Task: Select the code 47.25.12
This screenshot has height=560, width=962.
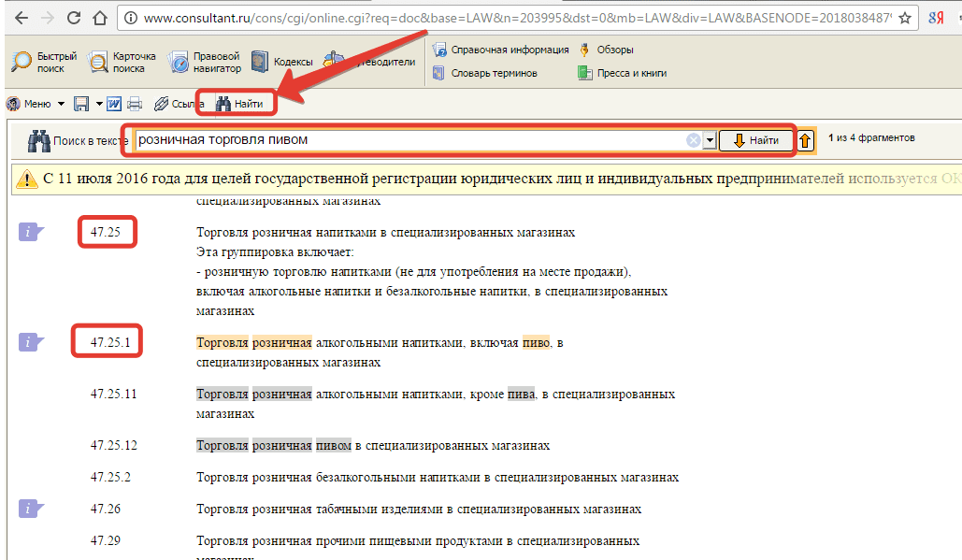Action: pos(113,445)
